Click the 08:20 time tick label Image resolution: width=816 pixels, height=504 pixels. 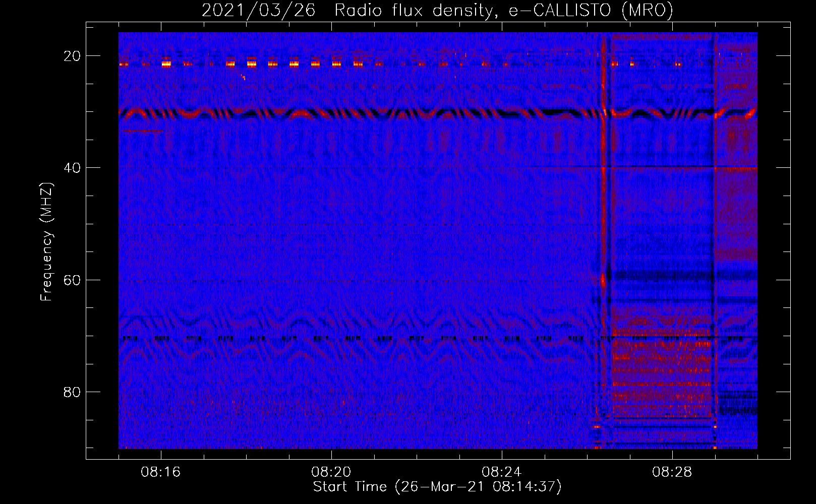click(331, 472)
